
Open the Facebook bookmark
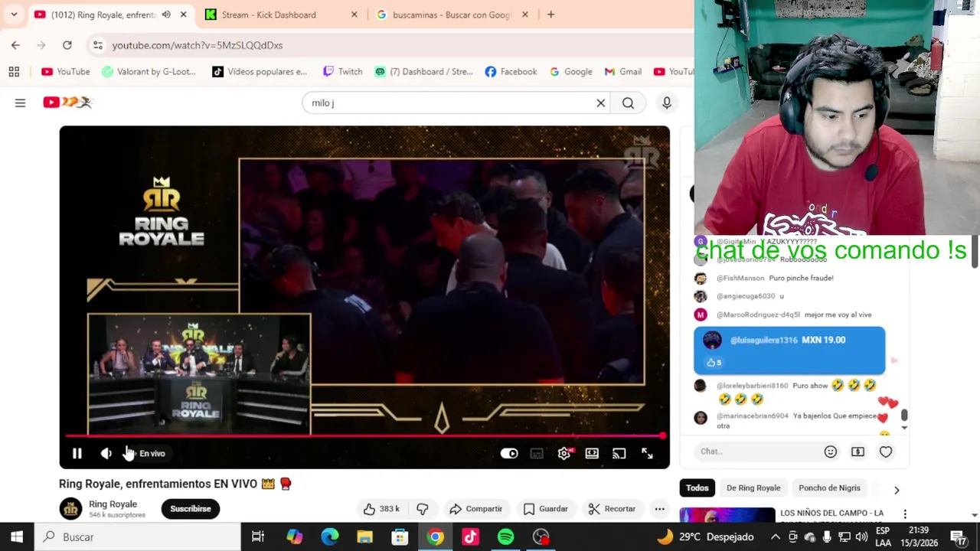(x=511, y=72)
